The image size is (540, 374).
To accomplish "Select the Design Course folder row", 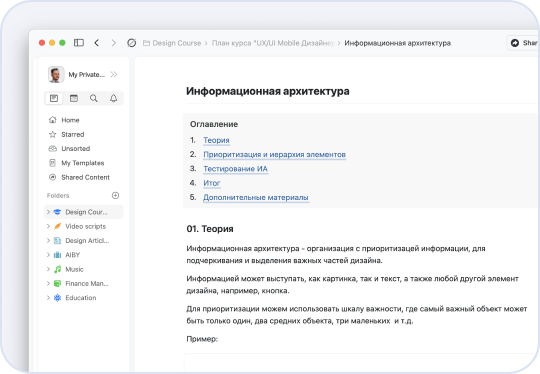I will coord(84,212).
